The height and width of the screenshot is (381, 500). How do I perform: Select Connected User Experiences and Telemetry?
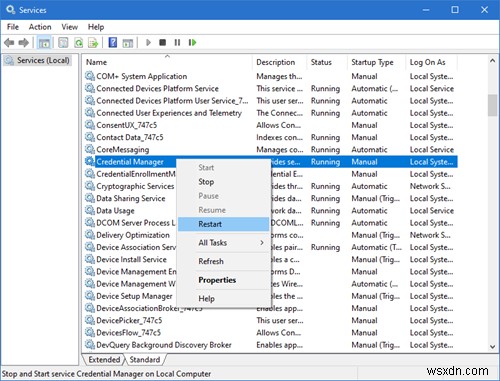270,113
